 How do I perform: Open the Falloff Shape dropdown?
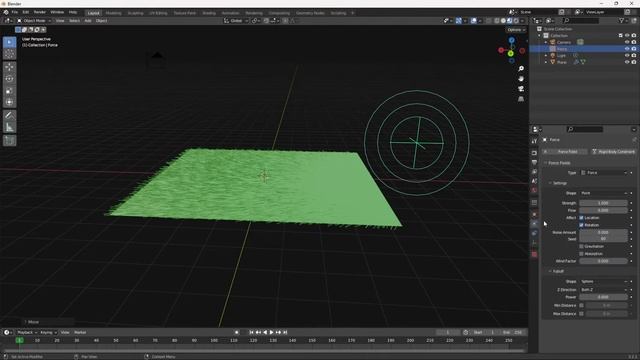click(x=604, y=281)
